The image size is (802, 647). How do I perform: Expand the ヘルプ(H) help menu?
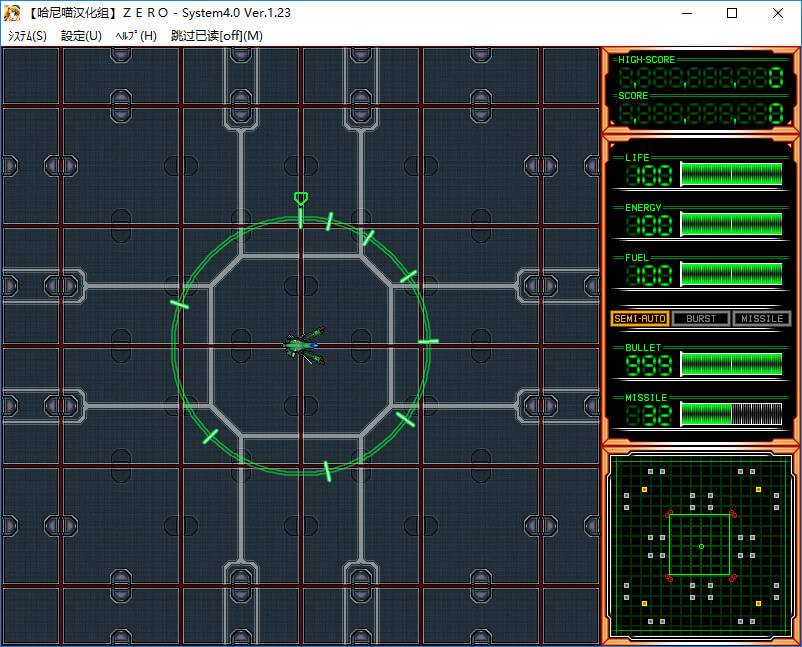pos(136,36)
